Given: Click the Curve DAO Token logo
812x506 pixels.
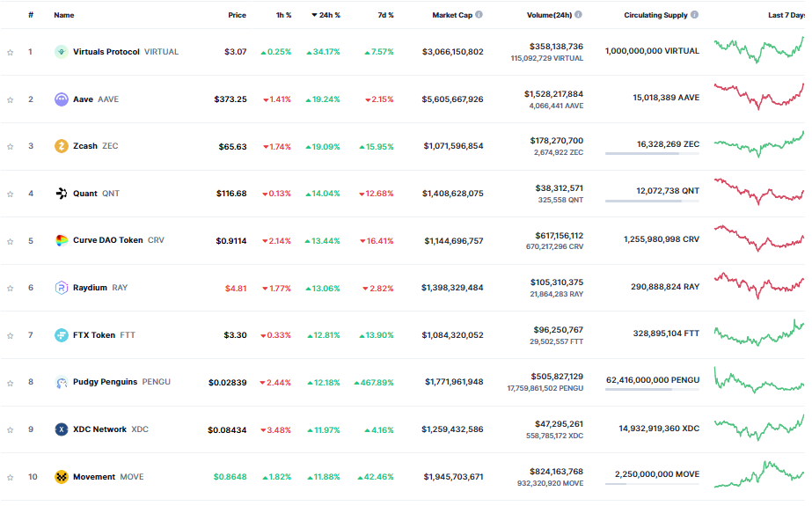Looking at the screenshot, I should 61,240.
